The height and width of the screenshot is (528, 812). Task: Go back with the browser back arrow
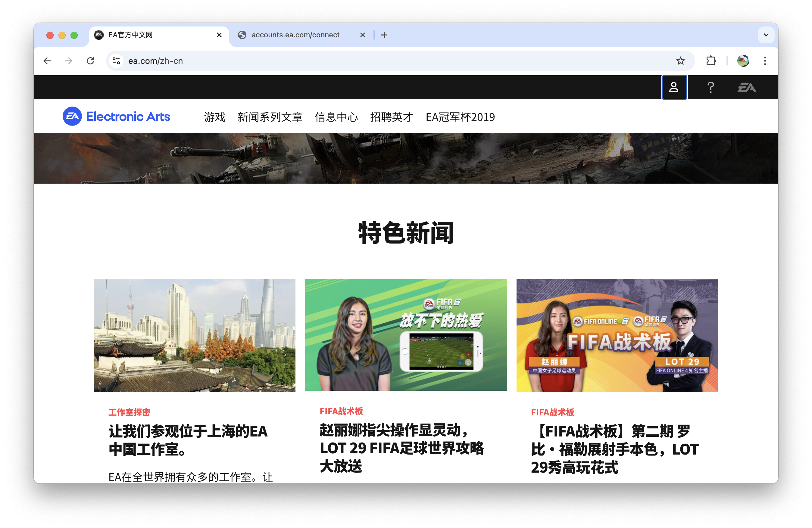pyautogui.click(x=47, y=61)
